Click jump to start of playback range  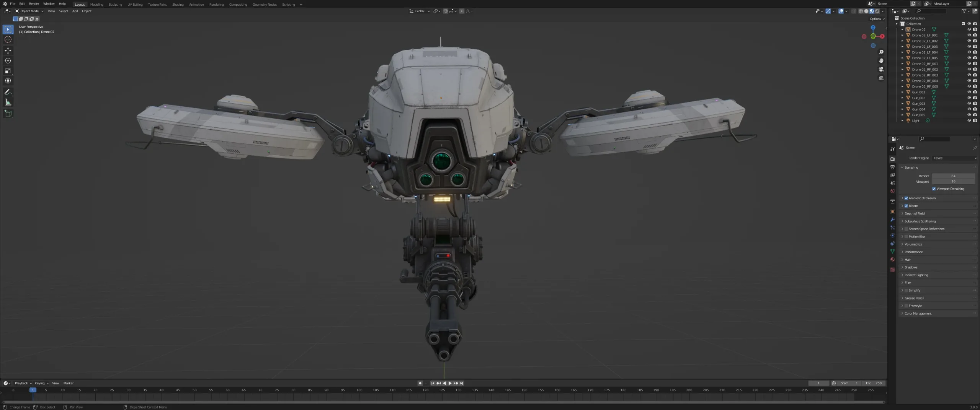[x=433, y=383]
